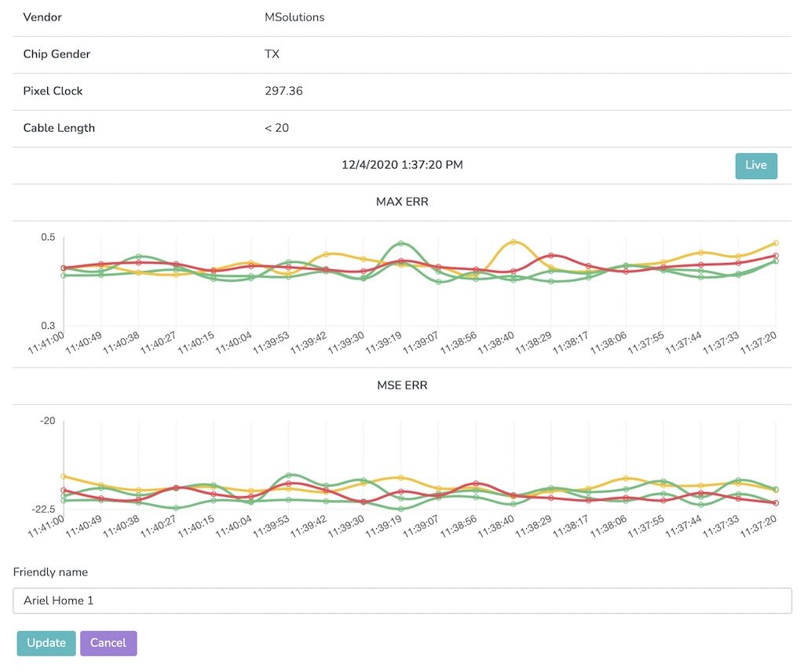Click the Cable Length value < 20
Image resolution: width=804 pixels, height=672 pixels.
[276, 128]
